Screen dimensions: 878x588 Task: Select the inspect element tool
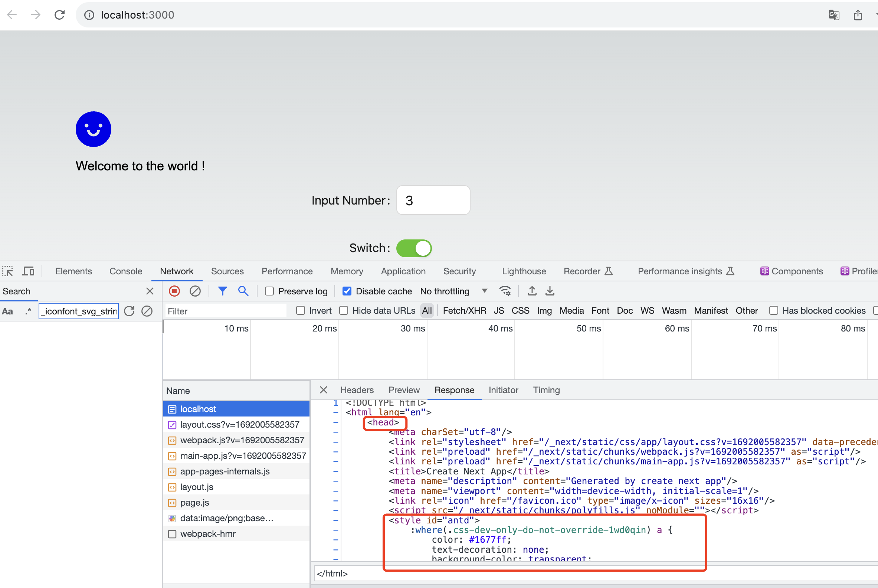(x=8, y=271)
